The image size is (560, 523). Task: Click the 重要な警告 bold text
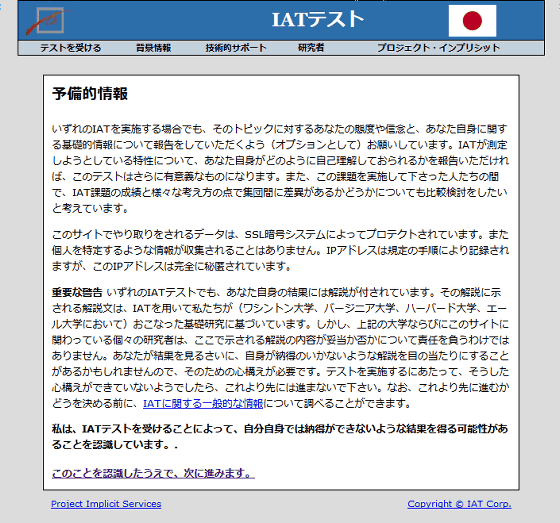pyautogui.click(x=77, y=293)
